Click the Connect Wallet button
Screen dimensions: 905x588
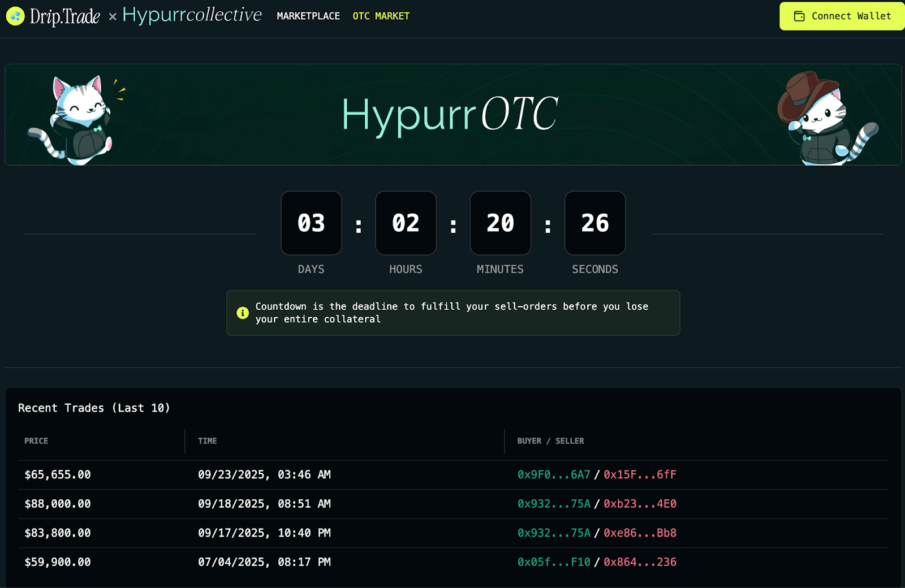(x=842, y=16)
